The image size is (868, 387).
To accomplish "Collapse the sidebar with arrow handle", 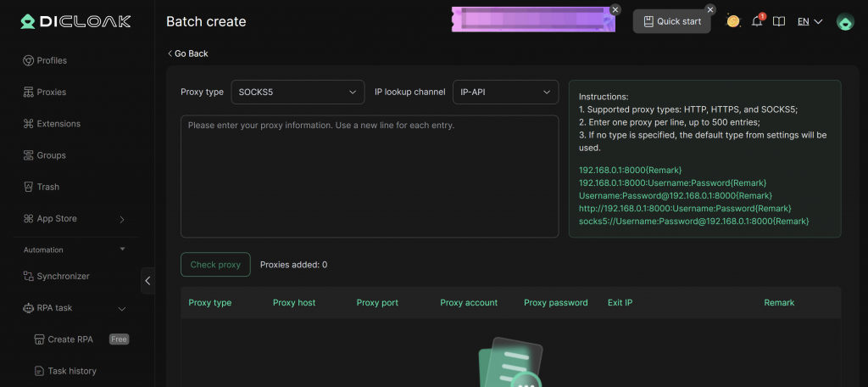I will (x=147, y=280).
